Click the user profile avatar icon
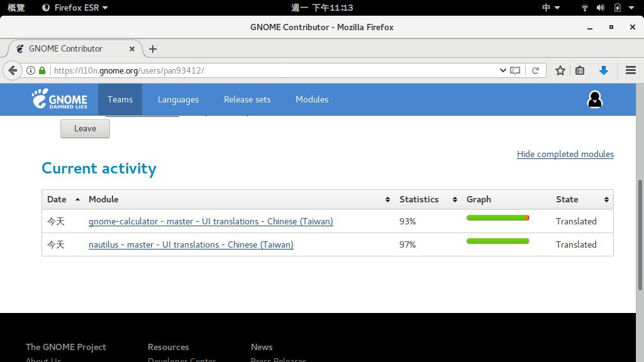 (595, 99)
